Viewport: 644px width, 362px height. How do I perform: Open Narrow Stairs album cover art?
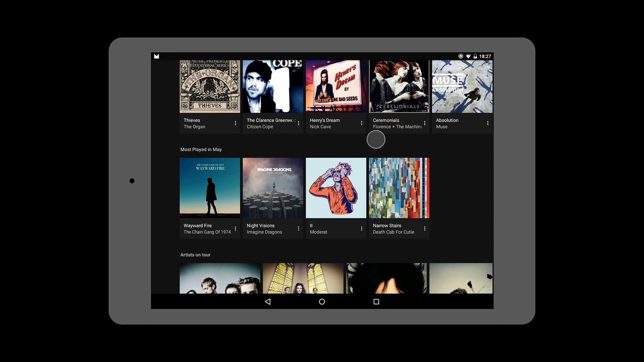coord(399,188)
